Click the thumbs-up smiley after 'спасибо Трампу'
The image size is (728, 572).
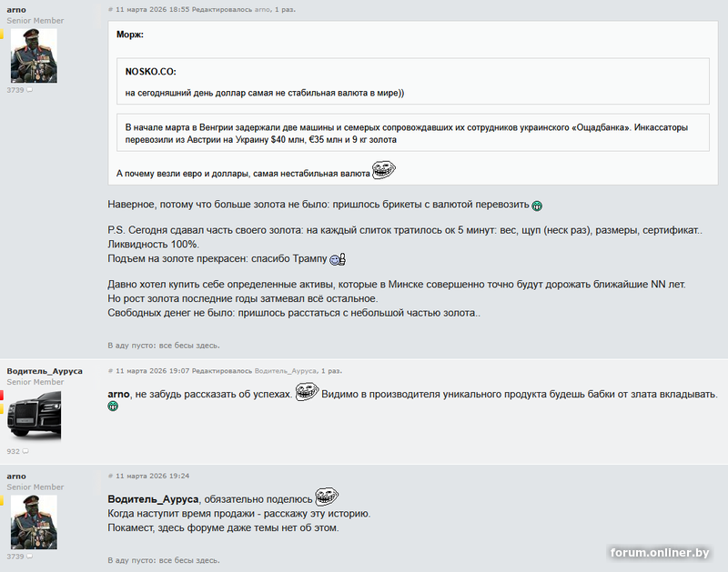coord(338,259)
